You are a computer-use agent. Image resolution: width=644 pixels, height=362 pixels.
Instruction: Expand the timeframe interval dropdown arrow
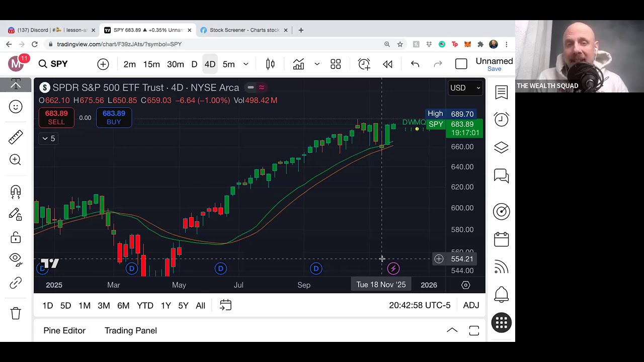point(246,64)
